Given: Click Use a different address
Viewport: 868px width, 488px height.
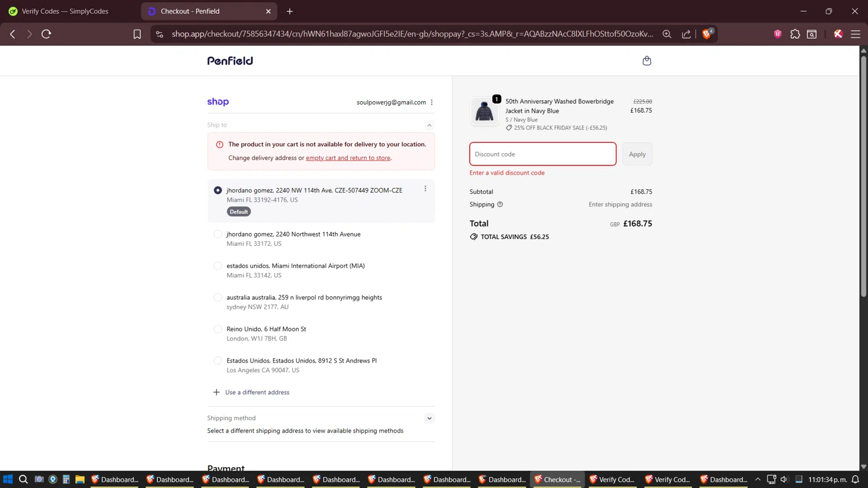Looking at the screenshot, I should coord(257,392).
